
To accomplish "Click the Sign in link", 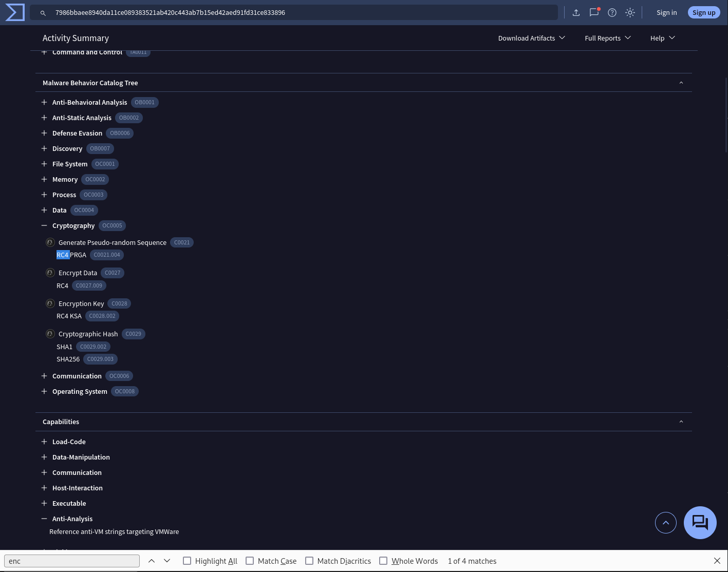I will (x=666, y=12).
